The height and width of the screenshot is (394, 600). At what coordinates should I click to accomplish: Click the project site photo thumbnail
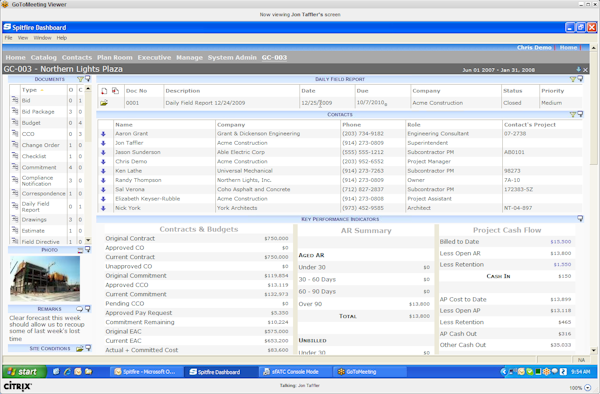[45, 278]
